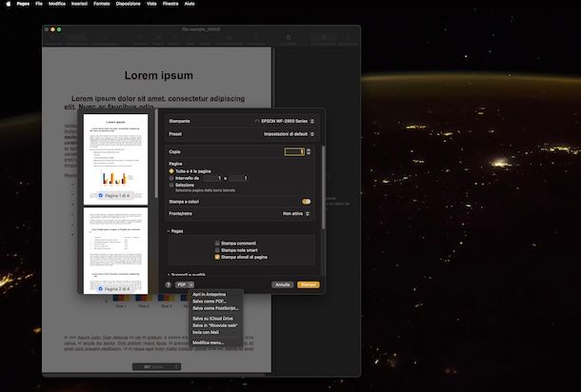The image size is (581, 392).
Task: Open the Finestra menu
Action: coord(170,4)
